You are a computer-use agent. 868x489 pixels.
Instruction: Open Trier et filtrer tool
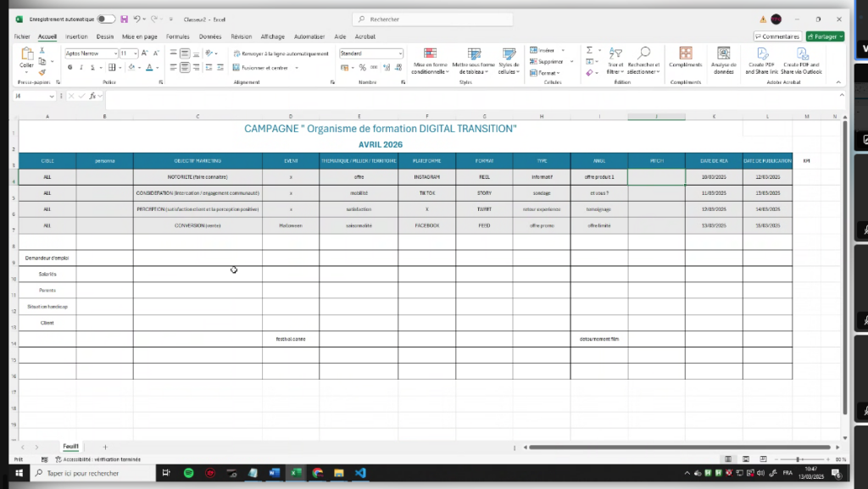[x=615, y=60]
